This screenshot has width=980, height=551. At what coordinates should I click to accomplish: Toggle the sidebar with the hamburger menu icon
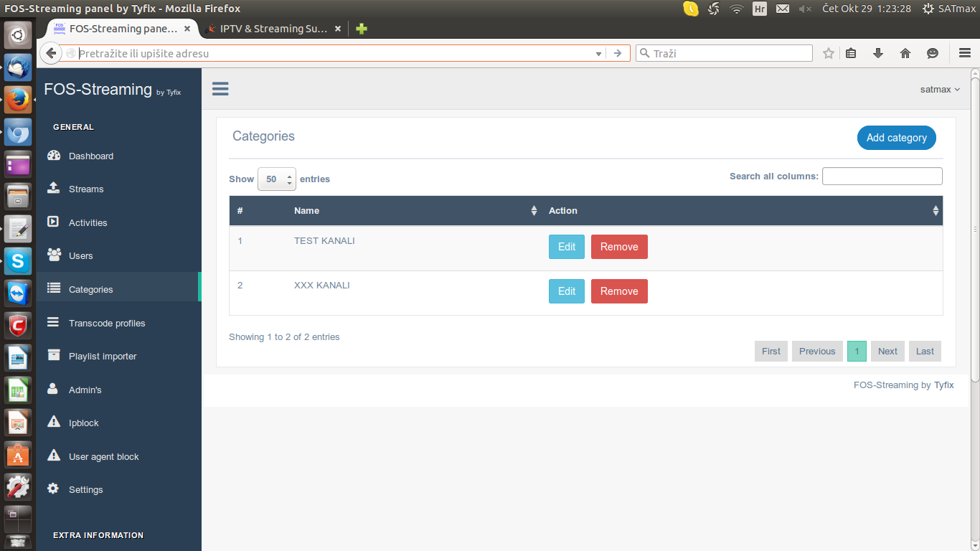pyautogui.click(x=220, y=89)
